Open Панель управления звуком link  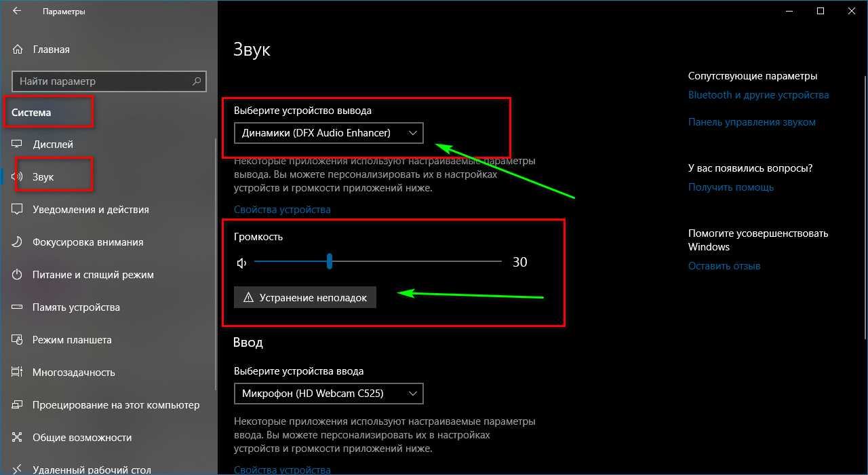point(752,122)
